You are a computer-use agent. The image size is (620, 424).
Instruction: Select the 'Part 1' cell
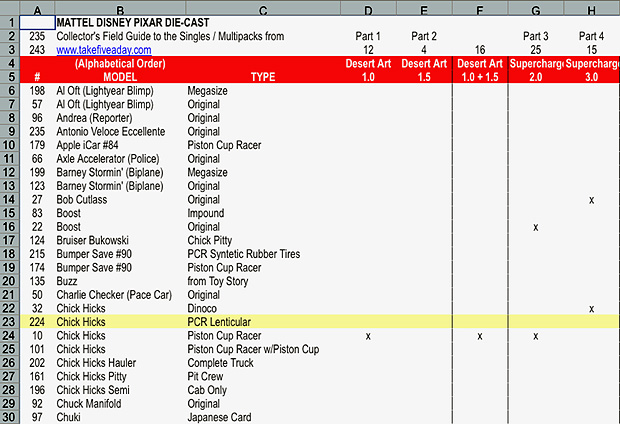(368, 36)
